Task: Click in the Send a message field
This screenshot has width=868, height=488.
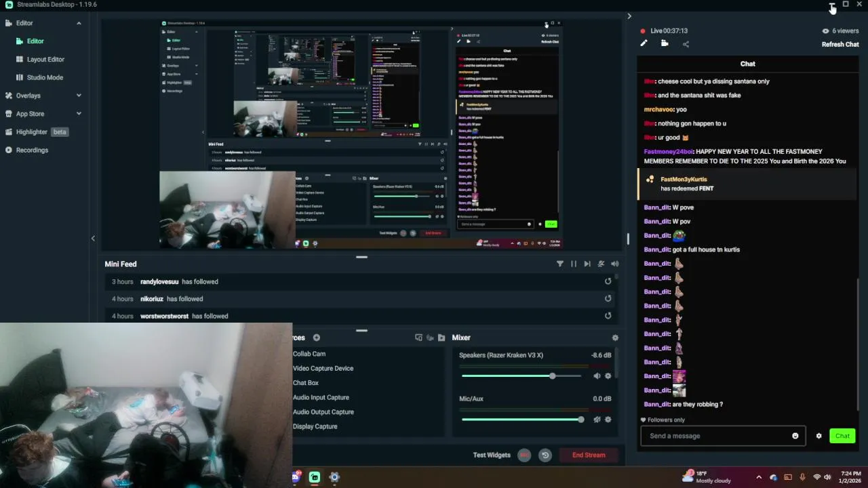Action: tap(723, 436)
